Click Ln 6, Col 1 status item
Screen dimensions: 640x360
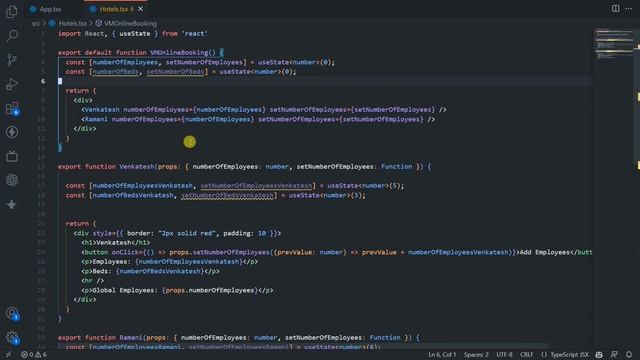tap(442, 355)
